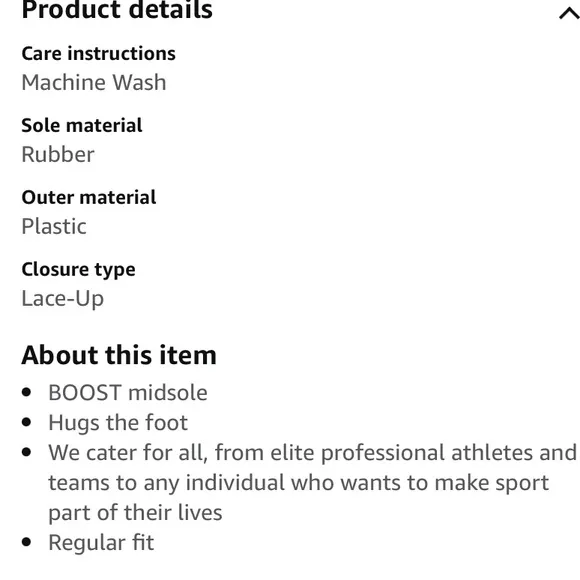
Task: Click the We cater for all line
Action: tap(313, 453)
